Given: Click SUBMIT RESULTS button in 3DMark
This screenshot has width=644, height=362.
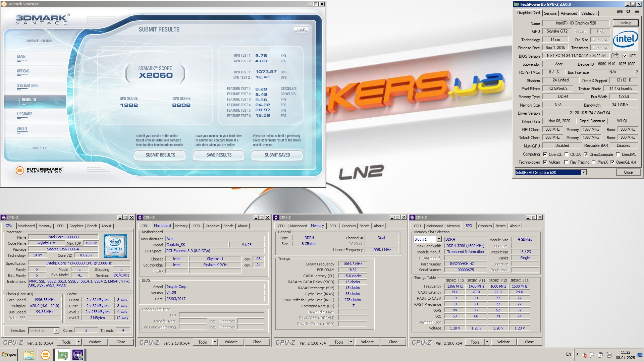Looking at the screenshot, I should (x=160, y=155).
